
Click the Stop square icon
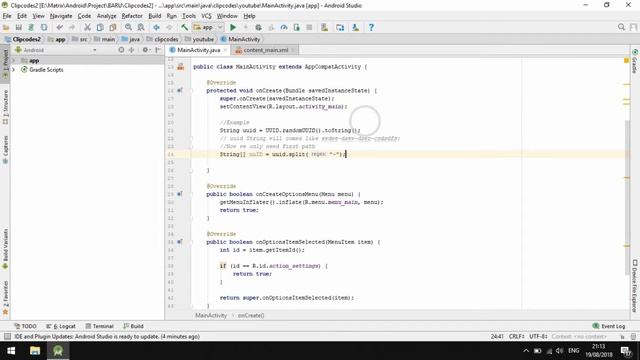point(309,27)
